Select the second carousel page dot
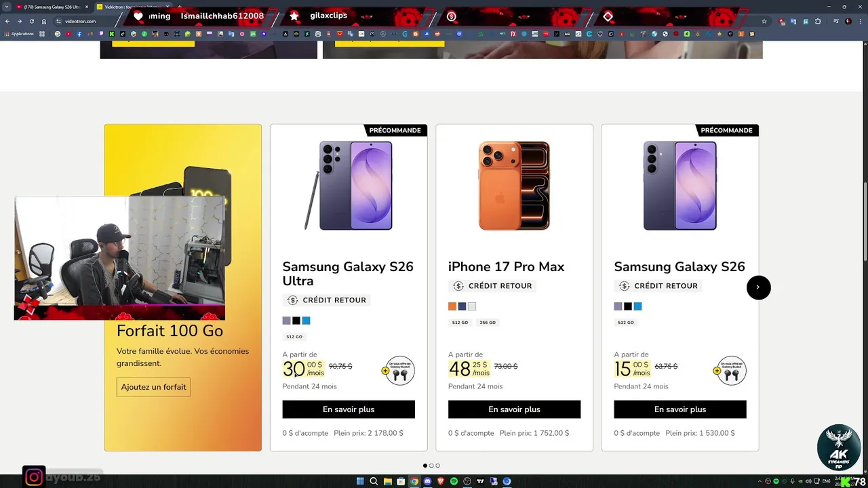868x488 pixels. click(431, 466)
